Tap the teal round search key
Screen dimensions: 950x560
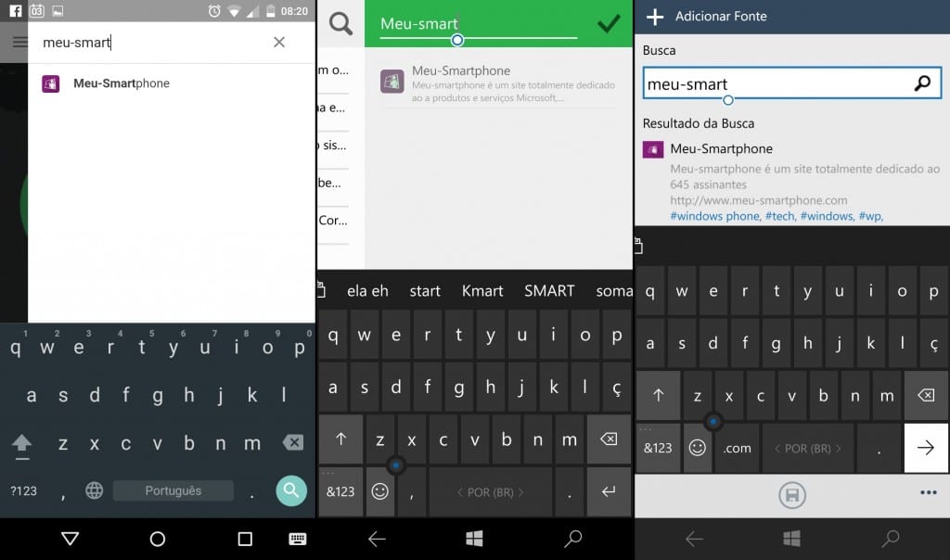click(291, 490)
